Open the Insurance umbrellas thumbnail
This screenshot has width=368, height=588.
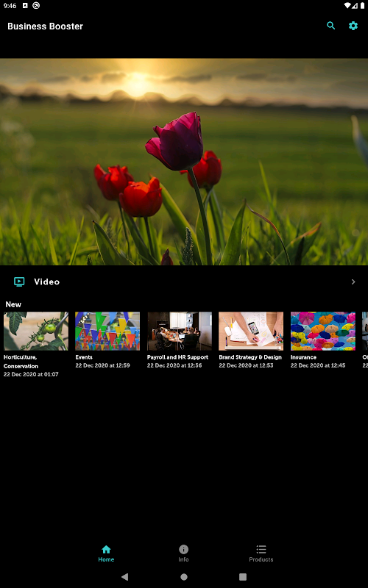point(323,331)
